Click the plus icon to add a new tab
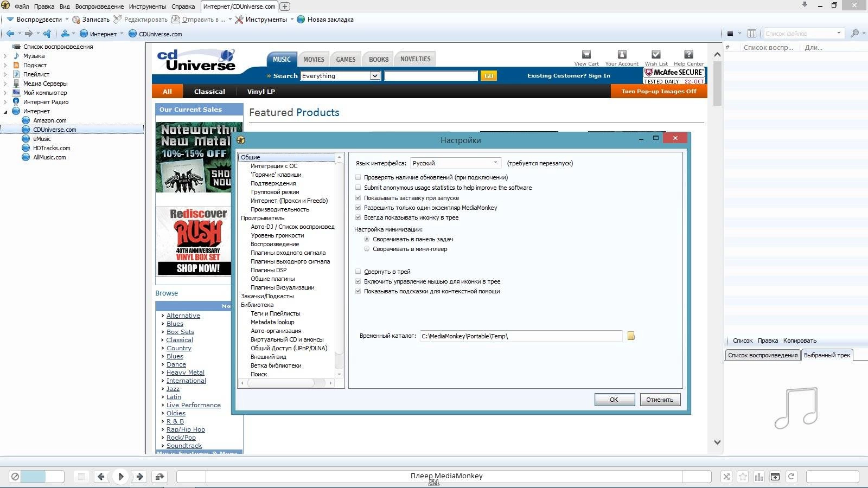The image size is (868, 488). click(285, 7)
